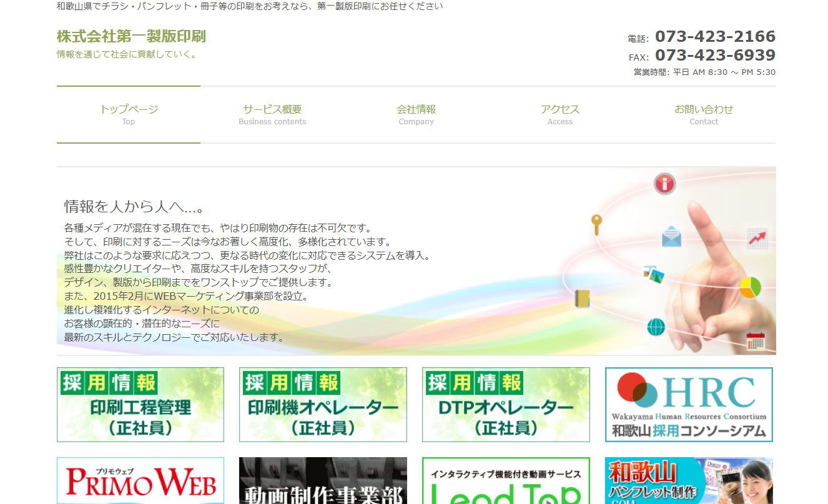Click the 営業時間 business hours text

click(704, 72)
